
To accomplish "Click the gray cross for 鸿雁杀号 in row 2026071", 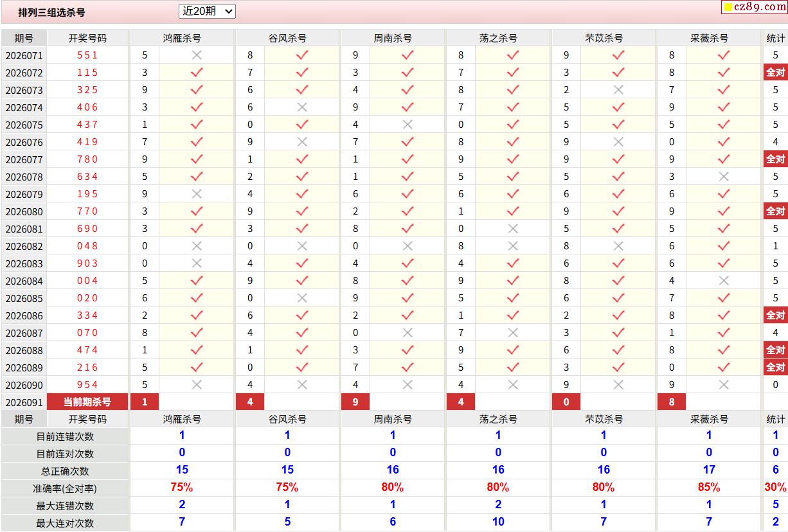I will [x=197, y=55].
